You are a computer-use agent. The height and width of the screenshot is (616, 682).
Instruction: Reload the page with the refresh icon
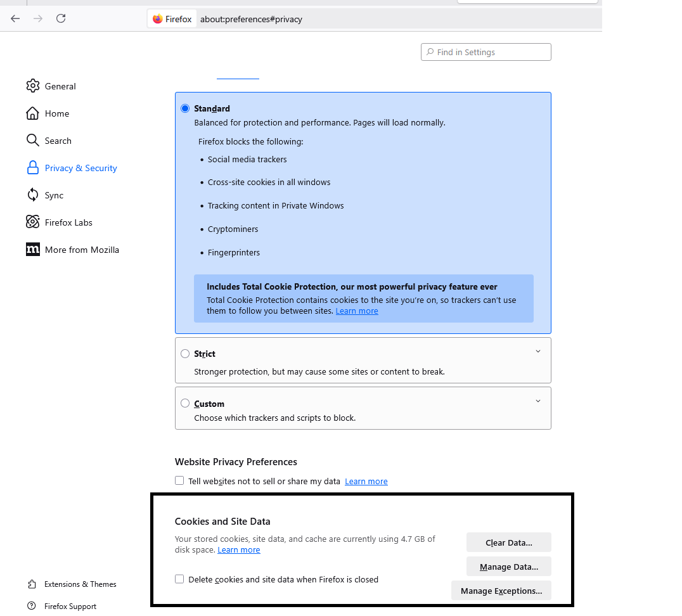pos(61,18)
